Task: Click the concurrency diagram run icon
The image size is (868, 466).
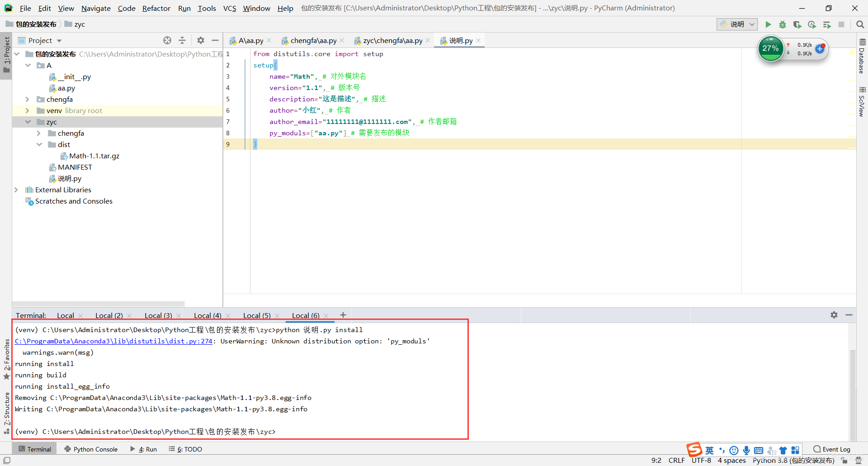Action: click(827, 24)
